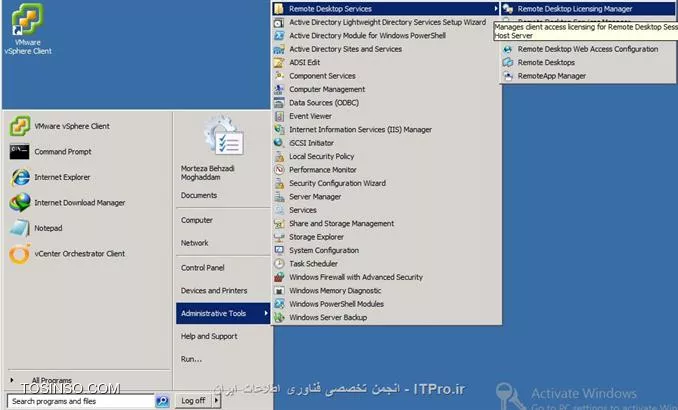Open Active Directory Sites and Services
Image resolution: width=678 pixels, height=410 pixels.
point(345,49)
